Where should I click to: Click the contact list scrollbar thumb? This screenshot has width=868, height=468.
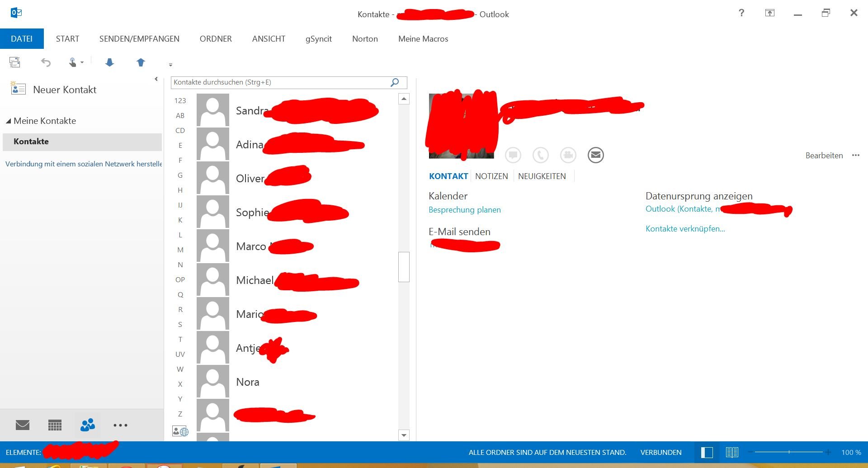click(404, 267)
